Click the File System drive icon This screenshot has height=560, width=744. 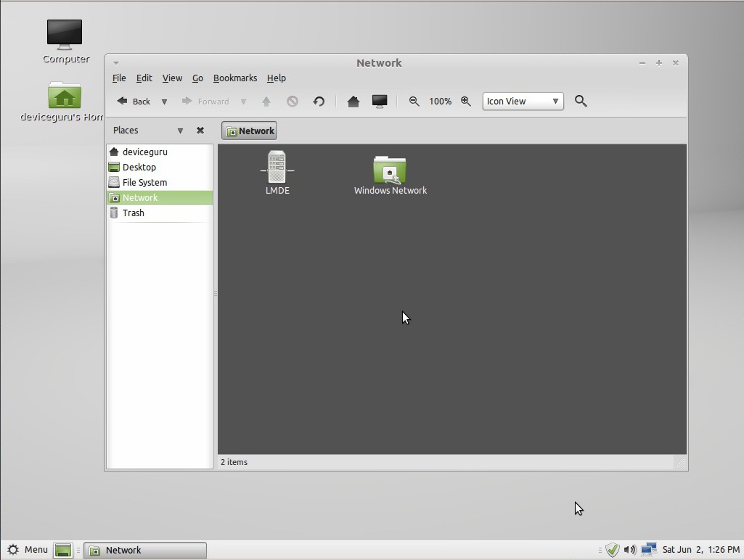(114, 182)
